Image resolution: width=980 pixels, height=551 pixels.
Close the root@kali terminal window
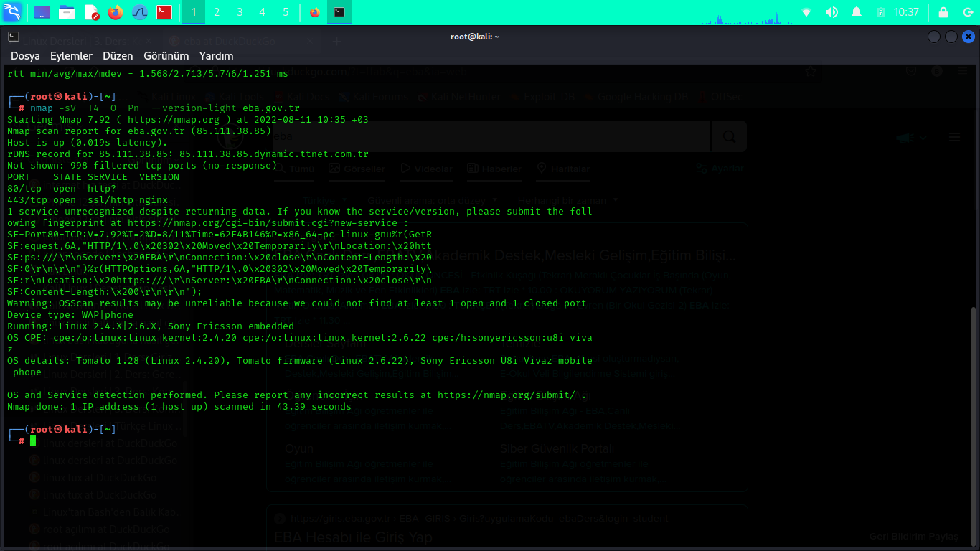(x=969, y=37)
